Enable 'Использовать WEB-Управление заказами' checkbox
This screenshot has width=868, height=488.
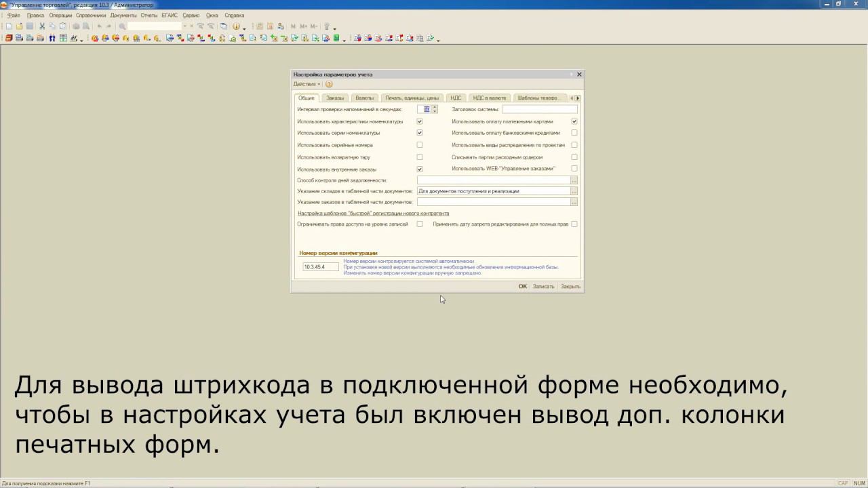[574, 169]
